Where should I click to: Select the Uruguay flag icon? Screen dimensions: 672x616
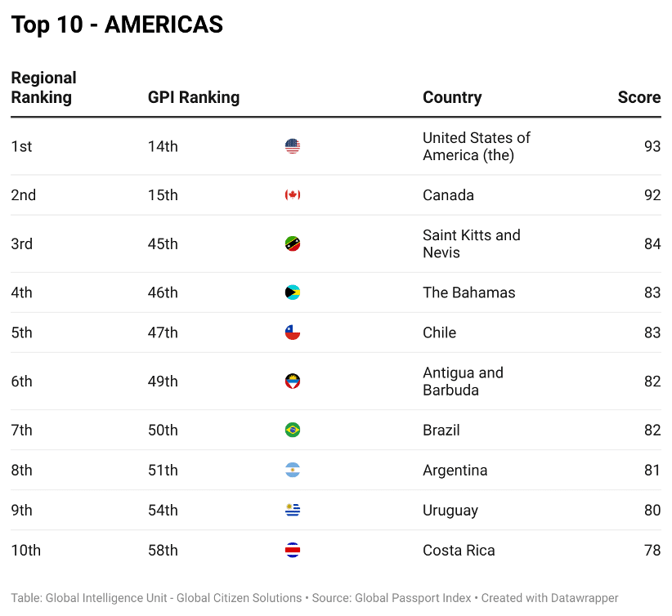[293, 511]
